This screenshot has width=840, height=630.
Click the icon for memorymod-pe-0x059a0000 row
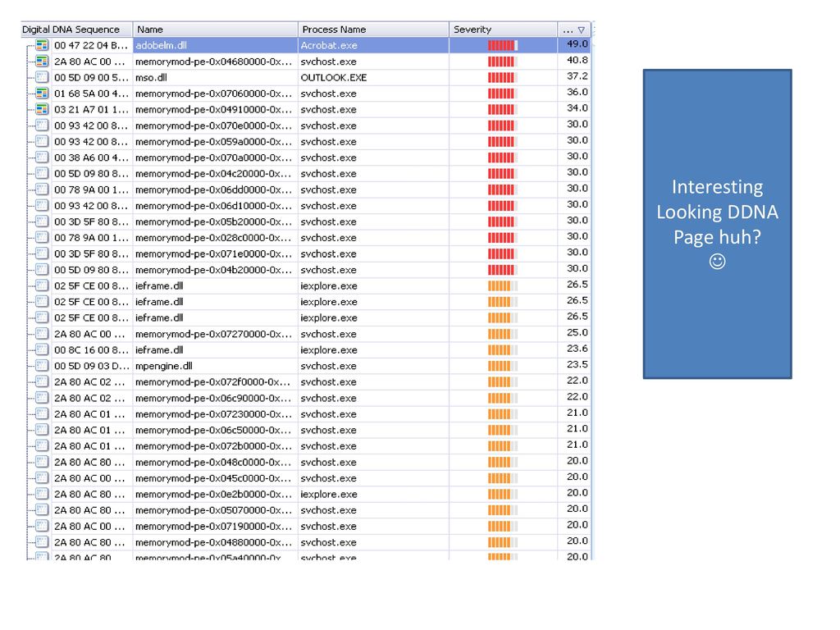click(42, 141)
